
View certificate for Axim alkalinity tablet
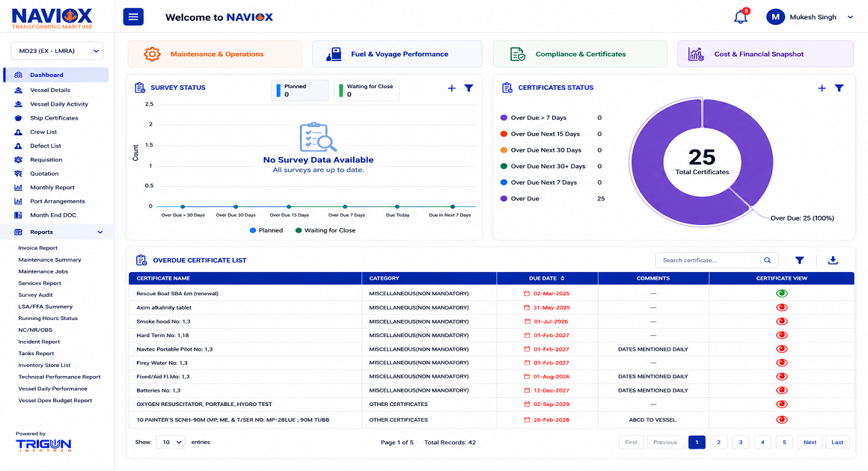pyautogui.click(x=782, y=307)
